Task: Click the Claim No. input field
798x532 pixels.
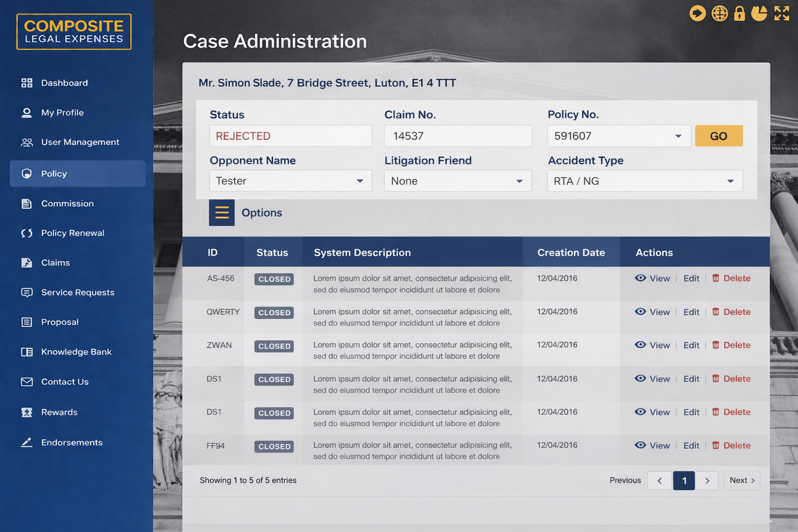Action: tap(457, 136)
